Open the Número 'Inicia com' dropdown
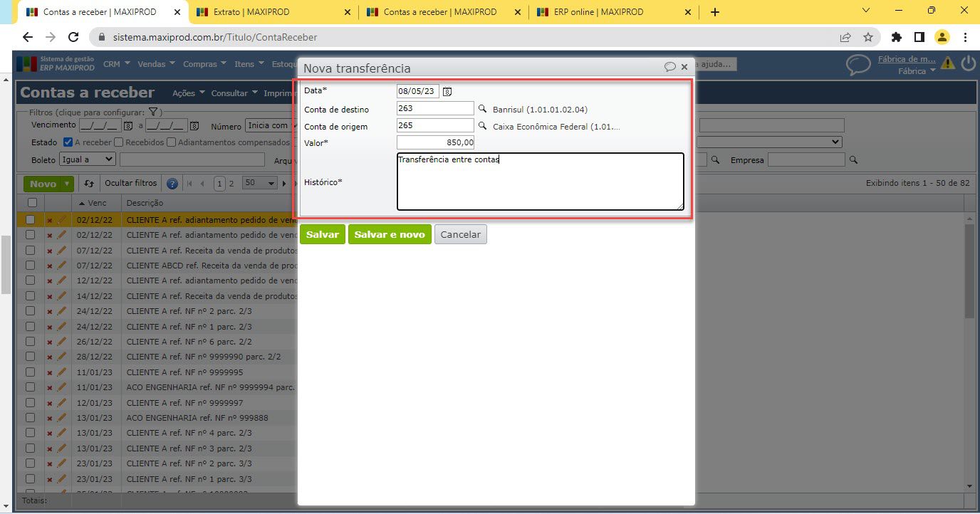The image size is (980, 514). click(271, 125)
